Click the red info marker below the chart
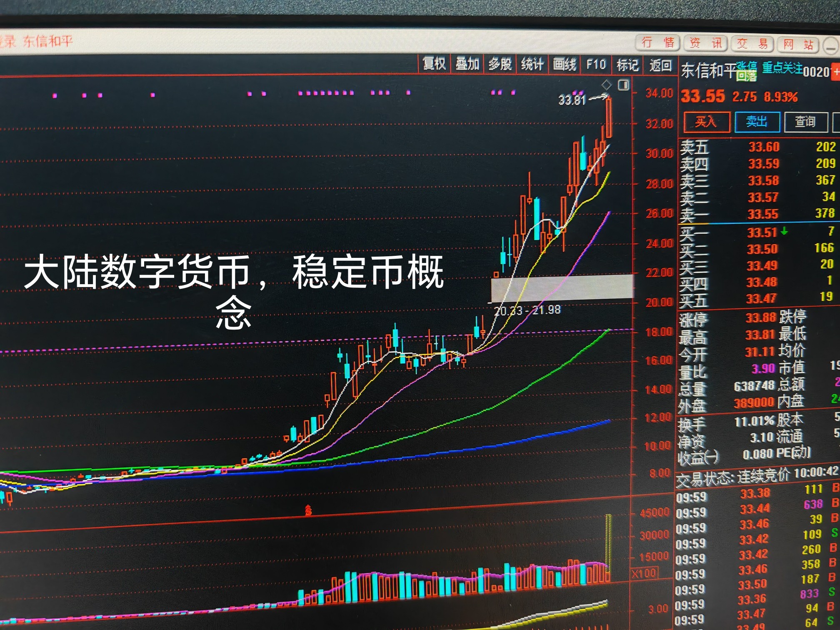 308,510
